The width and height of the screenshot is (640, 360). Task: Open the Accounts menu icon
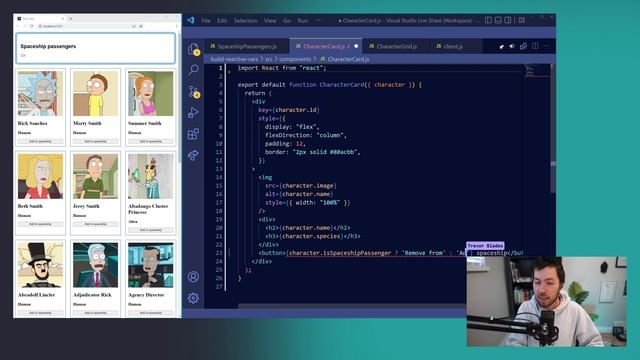pyautogui.click(x=193, y=277)
